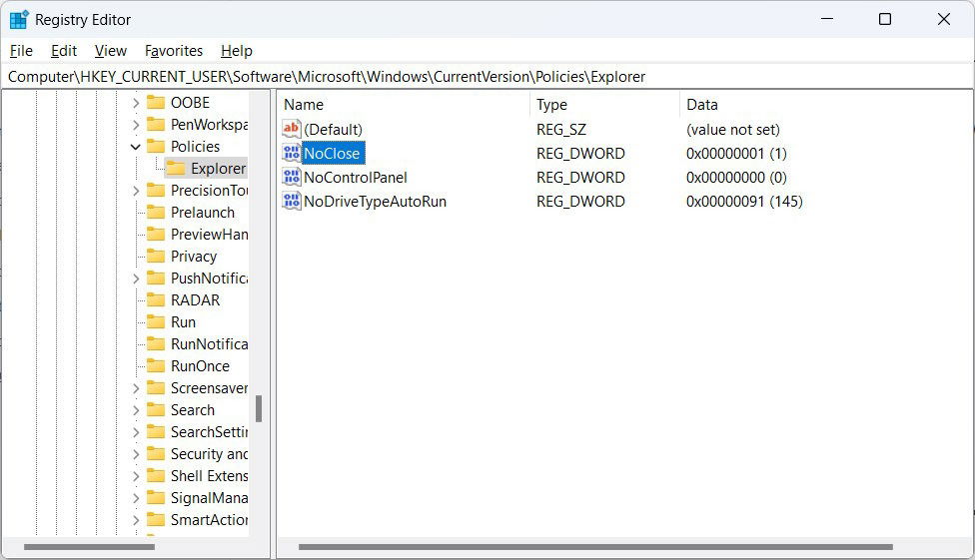Click the RADAR folder icon
The height and width of the screenshot is (560, 975).
156,299
